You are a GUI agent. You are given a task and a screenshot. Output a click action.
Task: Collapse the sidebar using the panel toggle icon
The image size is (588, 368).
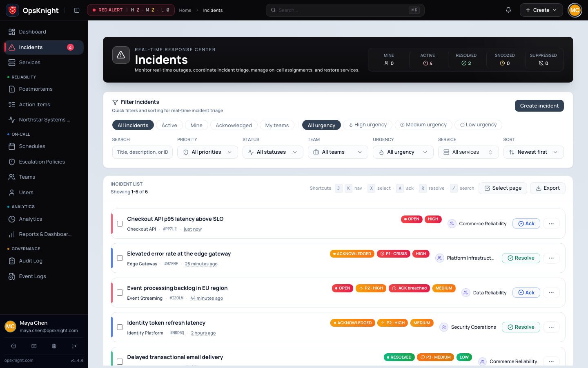pyautogui.click(x=77, y=10)
